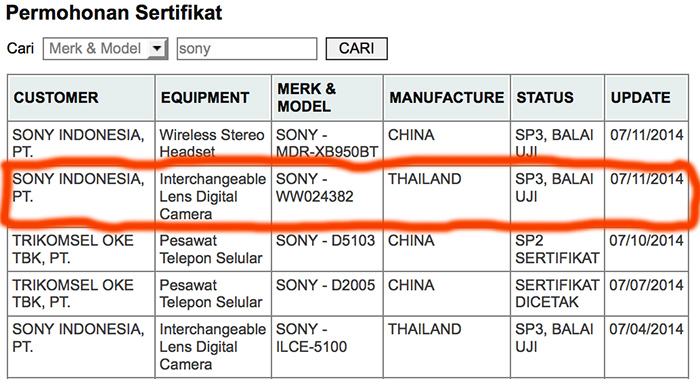Click the SONY - D5103 model cell

click(x=327, y=249)
